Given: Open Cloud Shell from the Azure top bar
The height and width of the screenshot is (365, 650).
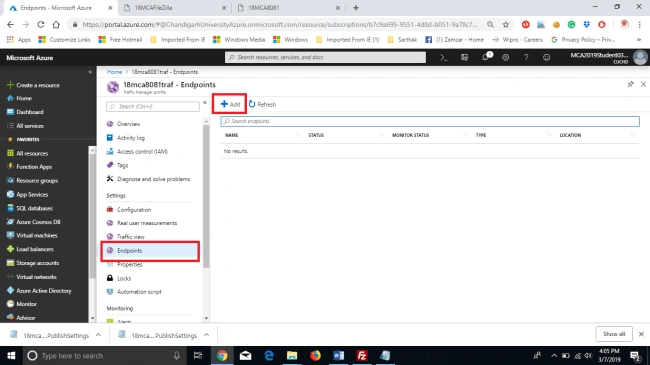Looking at the screenshot, I should pyautogui.click(x=444, y=58).
